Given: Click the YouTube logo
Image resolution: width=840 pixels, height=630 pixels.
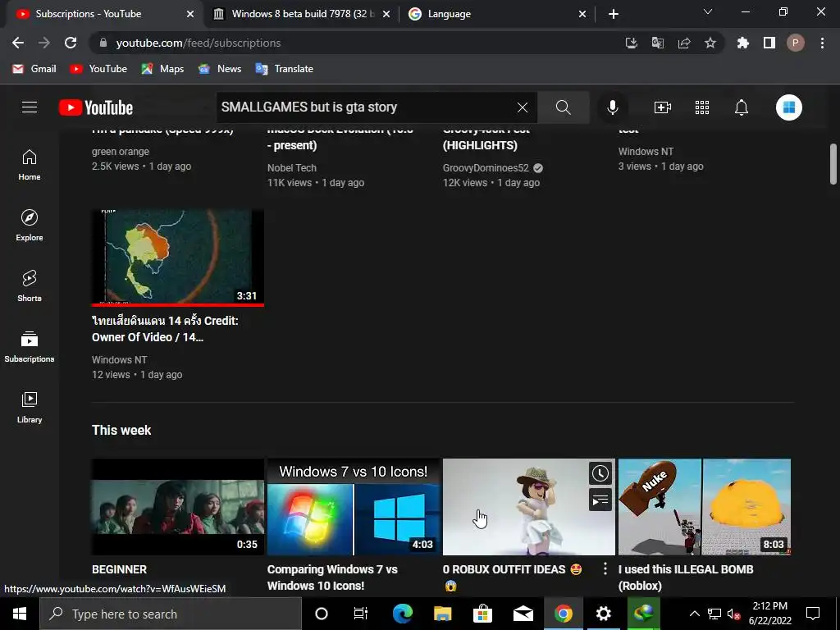Looking at the screenshot, I should (x=96, y=107).
